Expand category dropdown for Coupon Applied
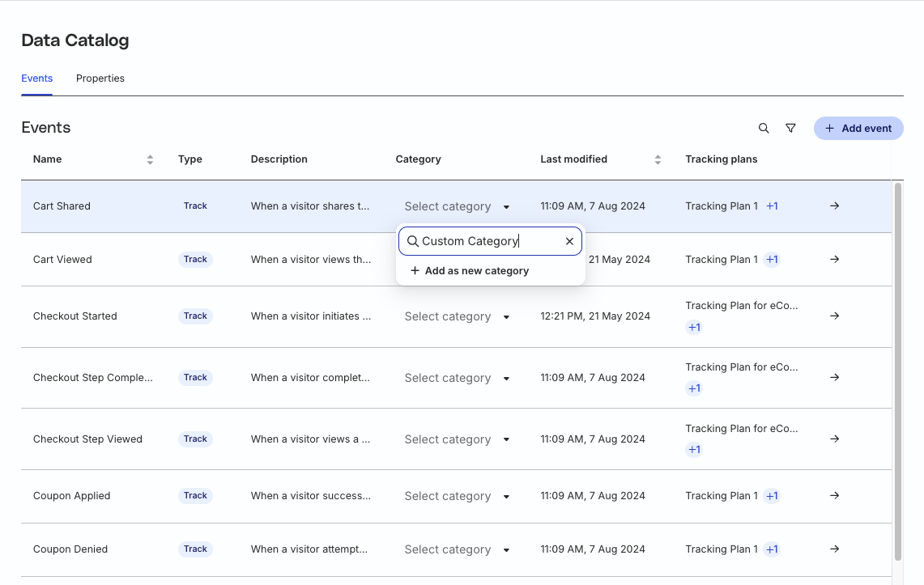The height and width of the screenshot is (585, 924). (x=457, y=496)
